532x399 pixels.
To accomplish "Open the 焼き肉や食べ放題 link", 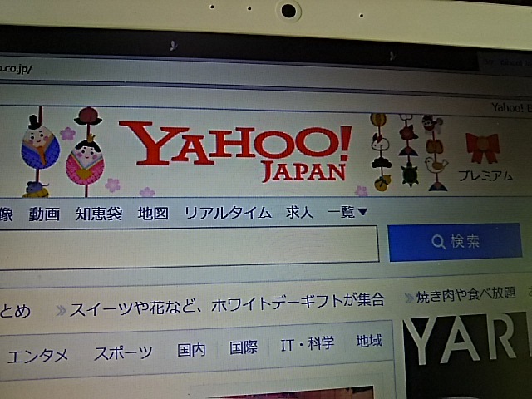I will [x=465, y=294].
